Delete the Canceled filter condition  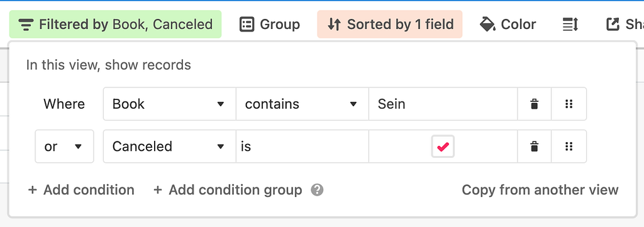(534, 147)
